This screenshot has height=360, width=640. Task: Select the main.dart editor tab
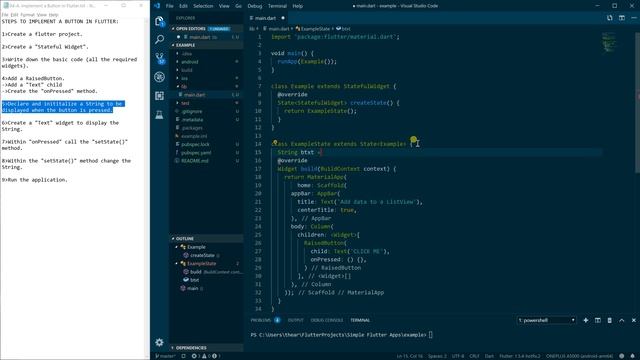265,18
